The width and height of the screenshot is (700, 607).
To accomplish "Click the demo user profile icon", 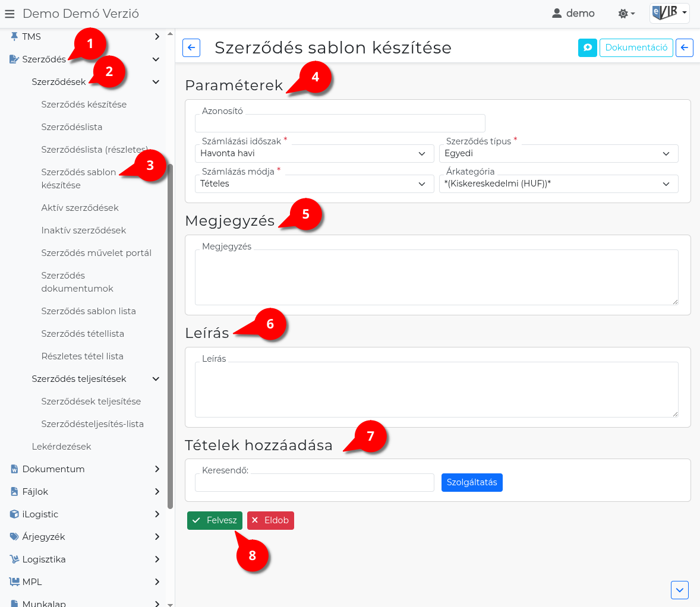I will click(x=557, y=14).
